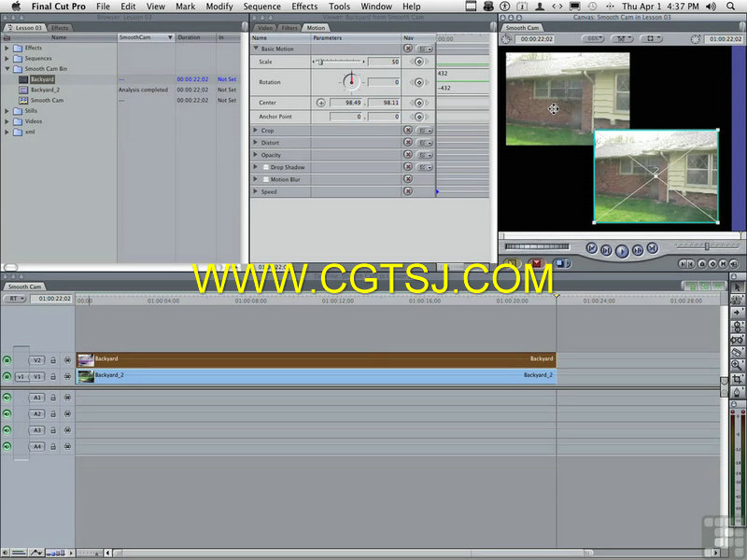Toggle the Motion Blur checkbox
747x560 pixels.
coord(266,179)
